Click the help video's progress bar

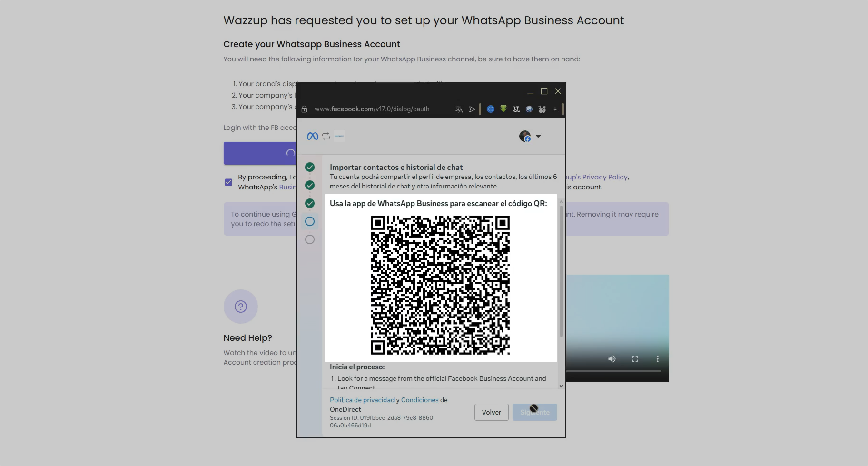click(x=613, y=371)
